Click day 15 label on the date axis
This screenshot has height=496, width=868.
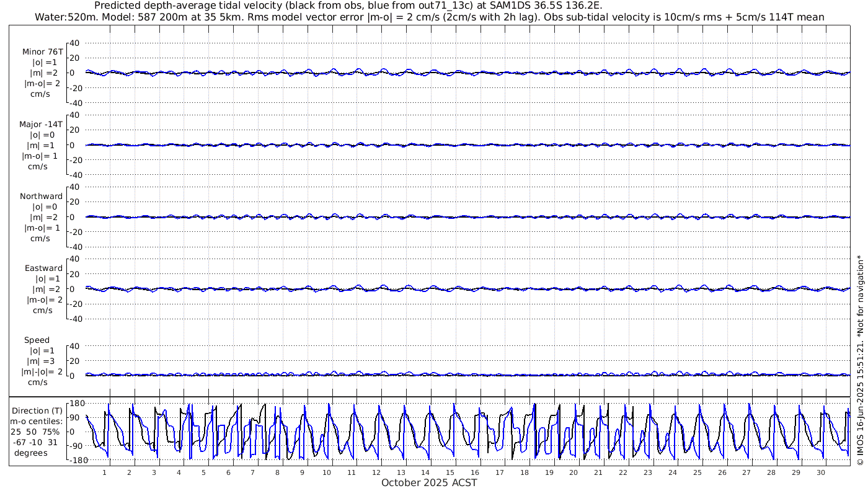click(450, 472)
